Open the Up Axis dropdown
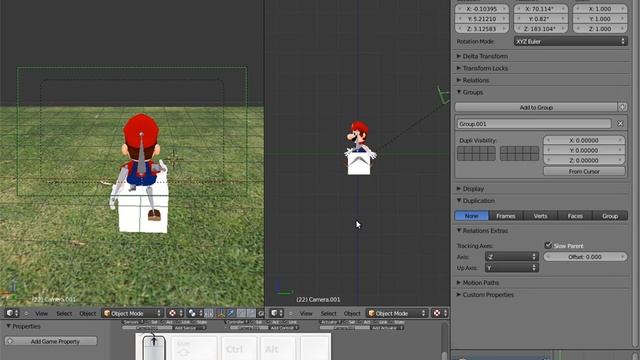 pyautogui.click(x=512, y=268)
